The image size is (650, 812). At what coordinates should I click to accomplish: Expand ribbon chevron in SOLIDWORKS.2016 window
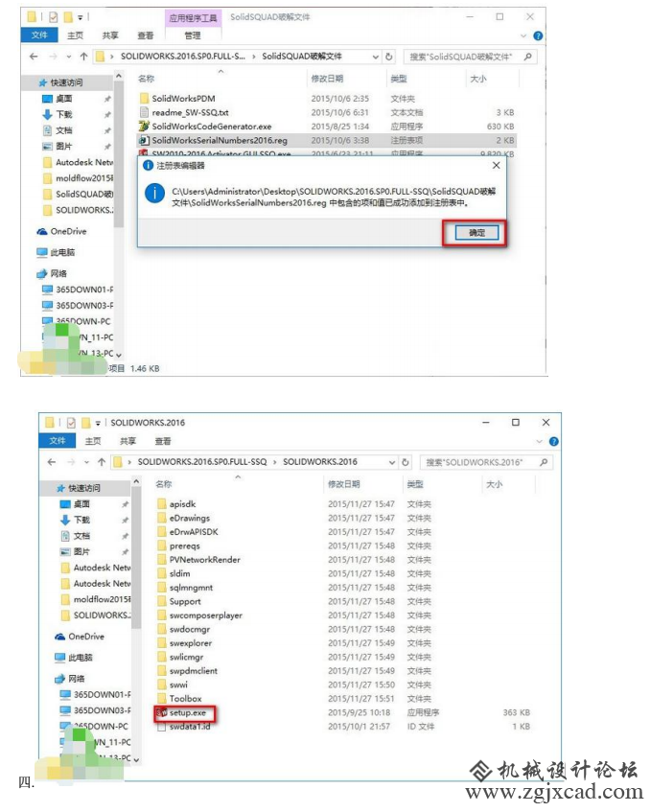pos(540,441)
